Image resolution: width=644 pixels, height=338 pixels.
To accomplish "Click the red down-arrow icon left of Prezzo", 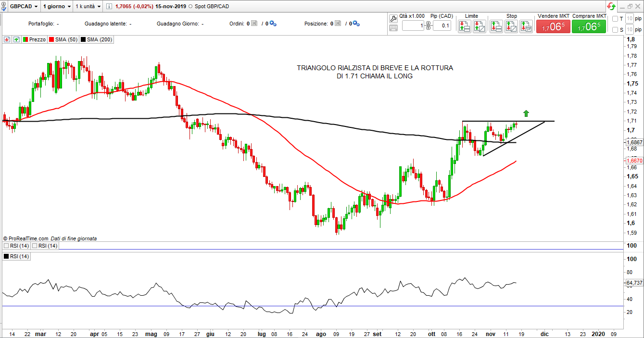I will 7,39.
